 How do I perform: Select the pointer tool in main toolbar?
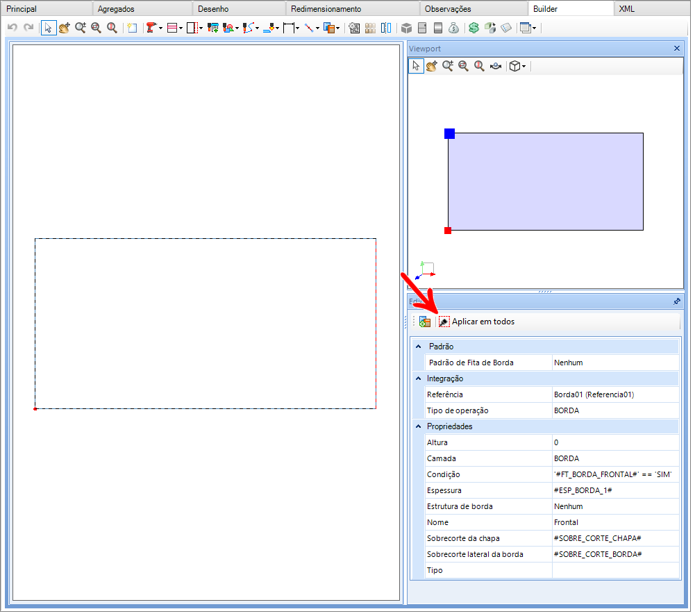[49, 28]
